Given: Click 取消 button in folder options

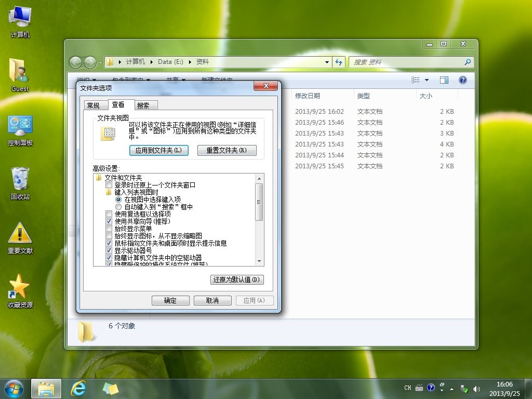Looking at the screenshot, I should pyautogui.click(x=212, y=300).
